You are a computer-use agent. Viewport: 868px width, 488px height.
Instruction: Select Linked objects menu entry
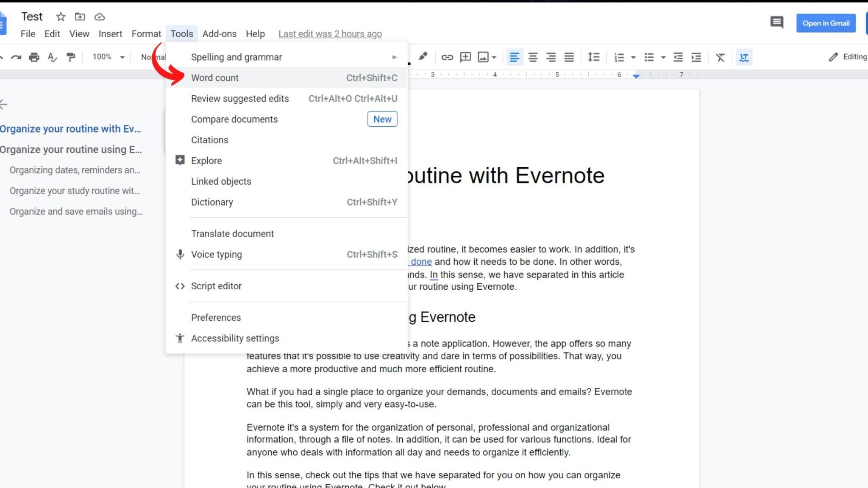pyautogui.click(x=287, y=182)
